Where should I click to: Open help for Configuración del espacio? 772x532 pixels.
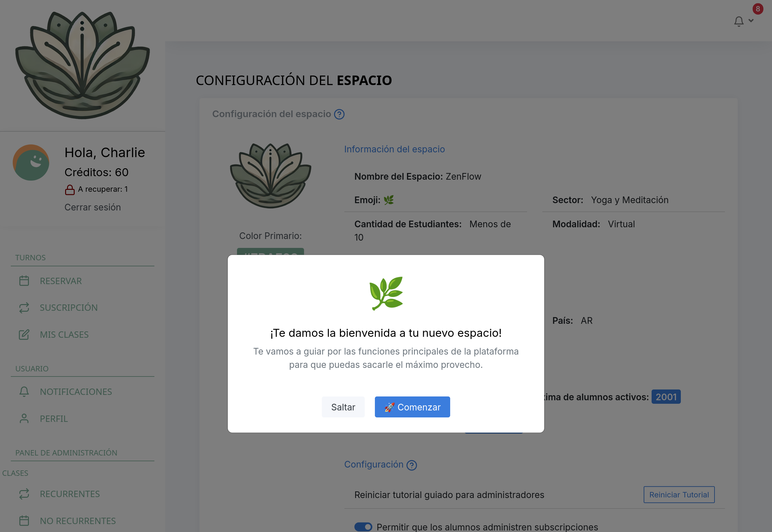[x=339, y=114]
